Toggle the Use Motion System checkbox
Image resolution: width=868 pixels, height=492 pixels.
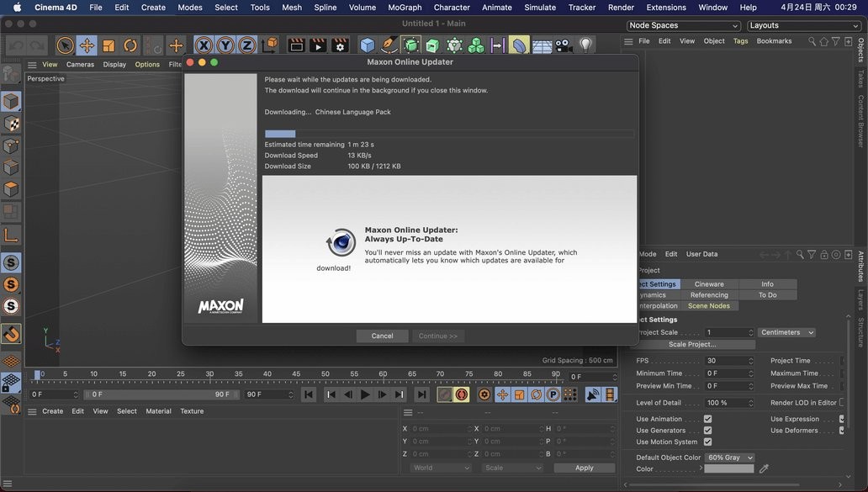[707, 442]
